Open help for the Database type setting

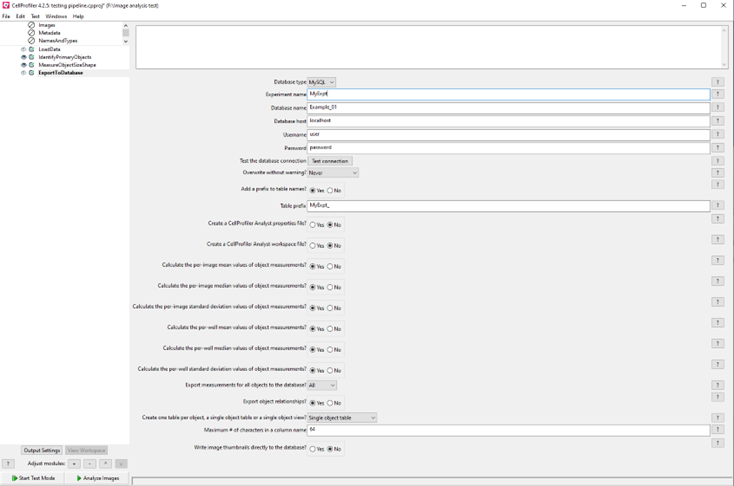tap(717, 82)
